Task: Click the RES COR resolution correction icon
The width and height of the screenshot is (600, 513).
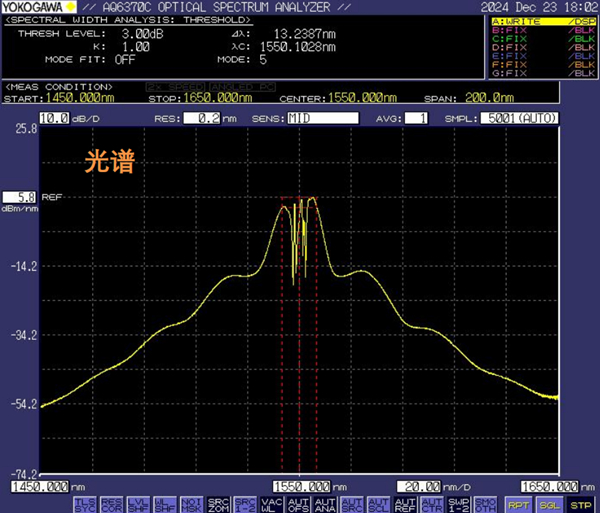Action: pyautogui.click(x=113, y=503)
